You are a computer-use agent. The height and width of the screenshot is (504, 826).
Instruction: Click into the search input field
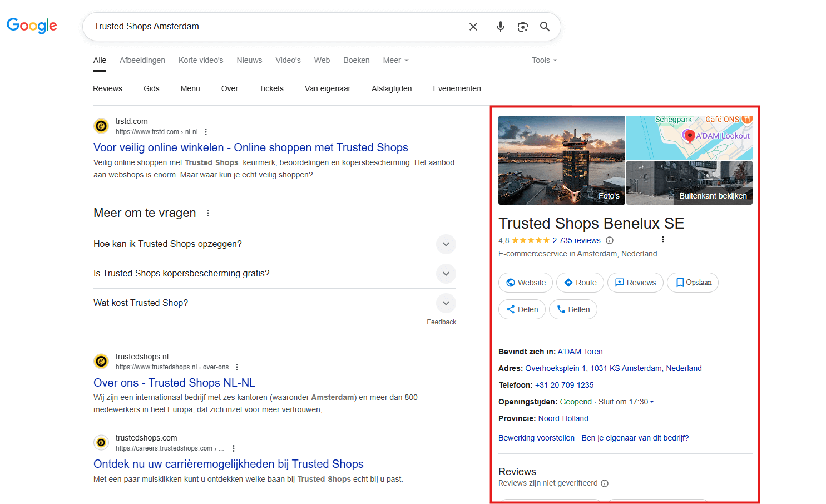(278, 27)
